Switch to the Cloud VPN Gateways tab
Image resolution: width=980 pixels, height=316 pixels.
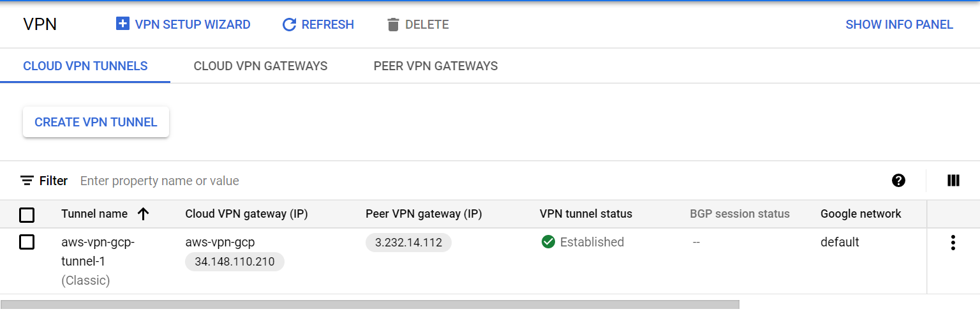click(260, 66)
